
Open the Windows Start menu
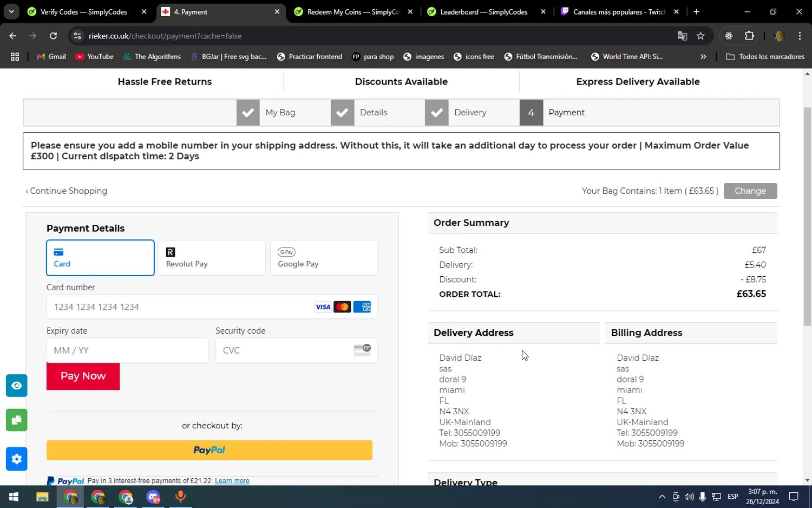tap(14, 497)
